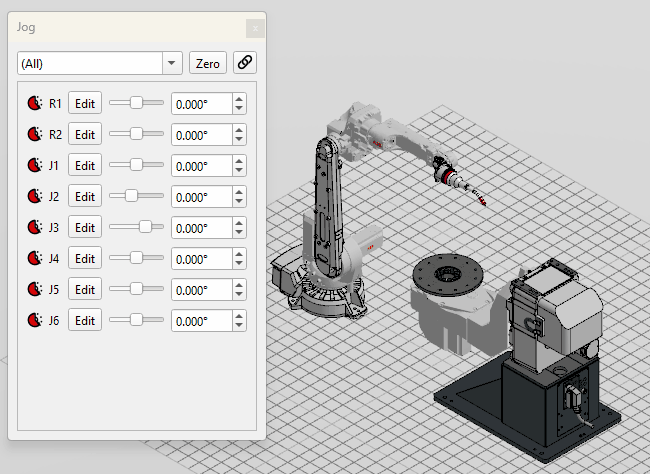Focus the J5 angle value field
This screenshot has height=474, width=650.
point(202,289)
